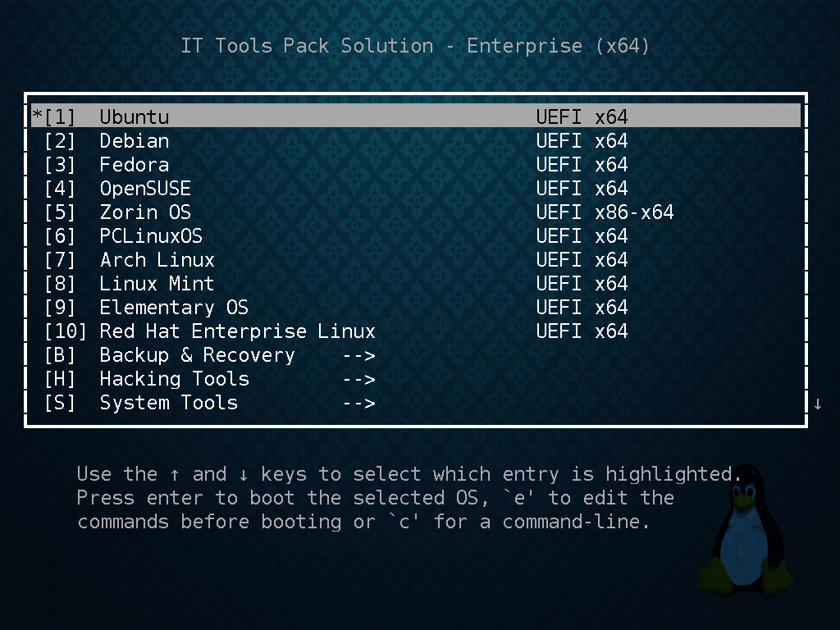Choose the PCLinuxOS boot entry
The width and height of the screenshot is (840, 630).
416,235
